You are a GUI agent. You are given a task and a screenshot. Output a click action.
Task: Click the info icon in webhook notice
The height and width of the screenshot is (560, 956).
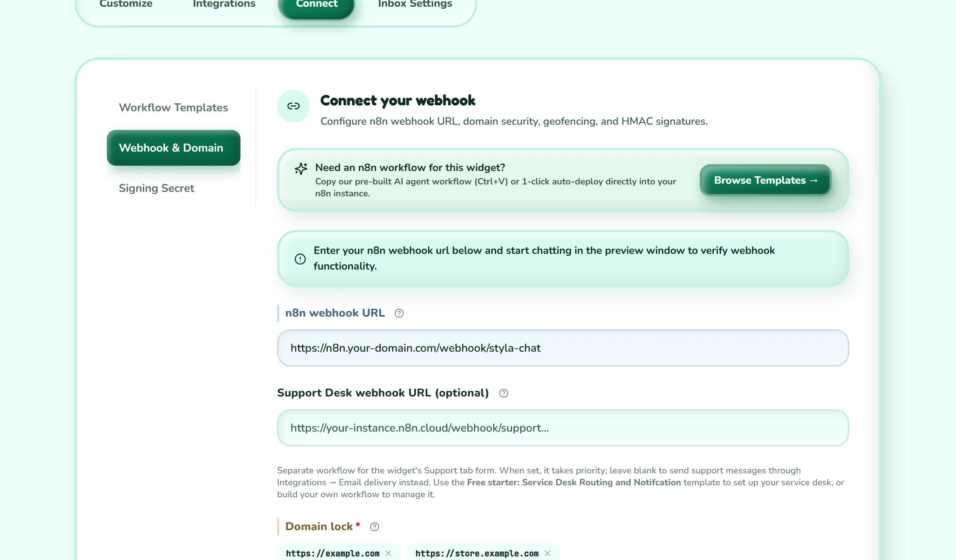tap(300, 259)
